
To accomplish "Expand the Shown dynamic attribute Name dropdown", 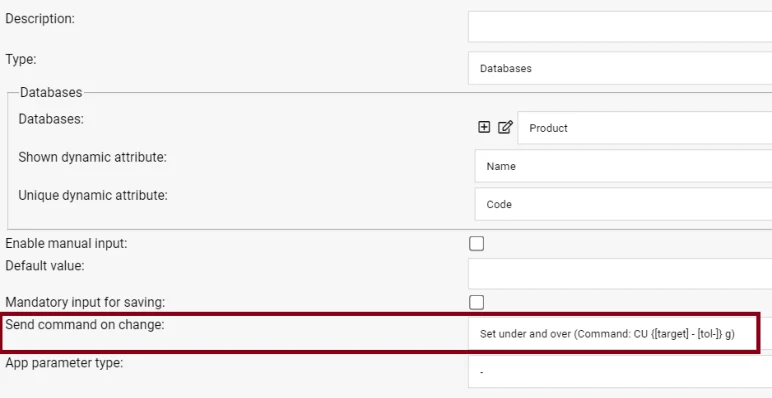I will coord(623,166).
